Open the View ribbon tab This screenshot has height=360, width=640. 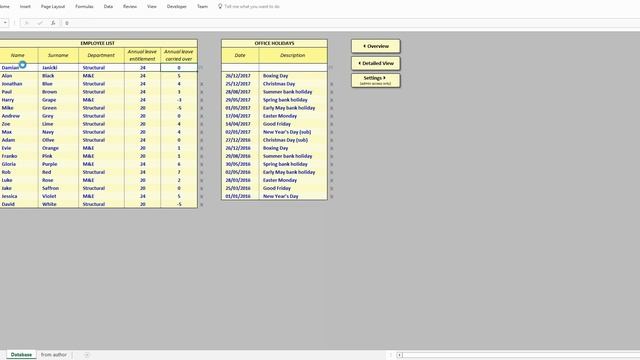(x=151, y=7)
